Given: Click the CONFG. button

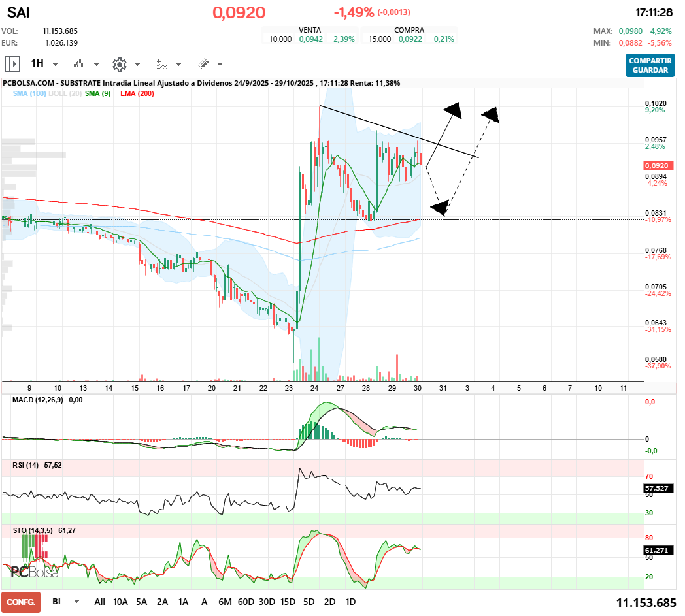Looking at the screenshot, I should coord(21,602).
